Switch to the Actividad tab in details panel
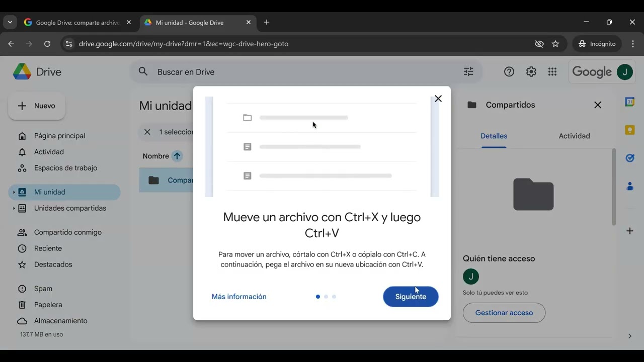This screenshot has width=644, height=362. click(x=574, y=136)
